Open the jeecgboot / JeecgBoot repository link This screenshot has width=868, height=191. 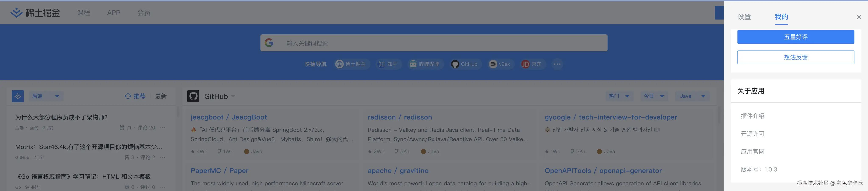coord(228,117)
